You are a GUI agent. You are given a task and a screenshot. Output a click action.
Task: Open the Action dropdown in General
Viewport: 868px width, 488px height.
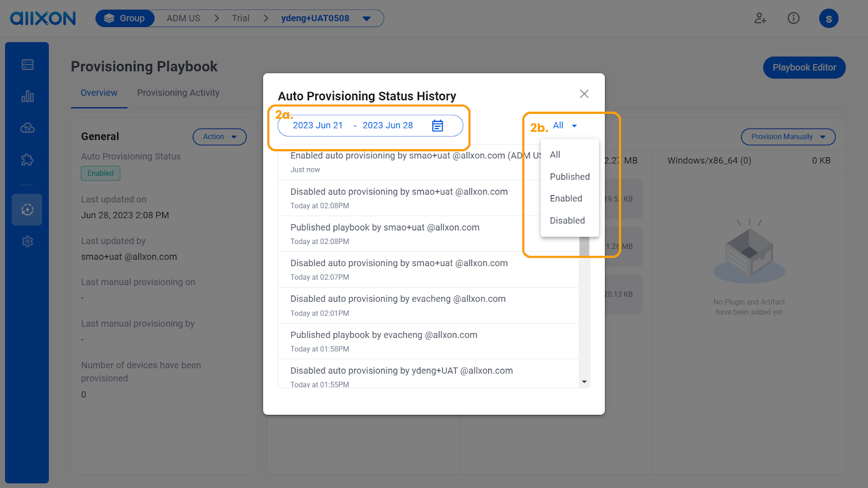[x=219, y=137]
